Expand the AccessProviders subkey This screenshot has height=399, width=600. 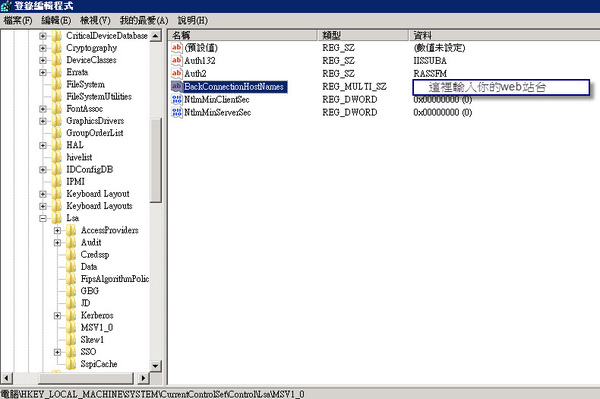tap(57, 231)
